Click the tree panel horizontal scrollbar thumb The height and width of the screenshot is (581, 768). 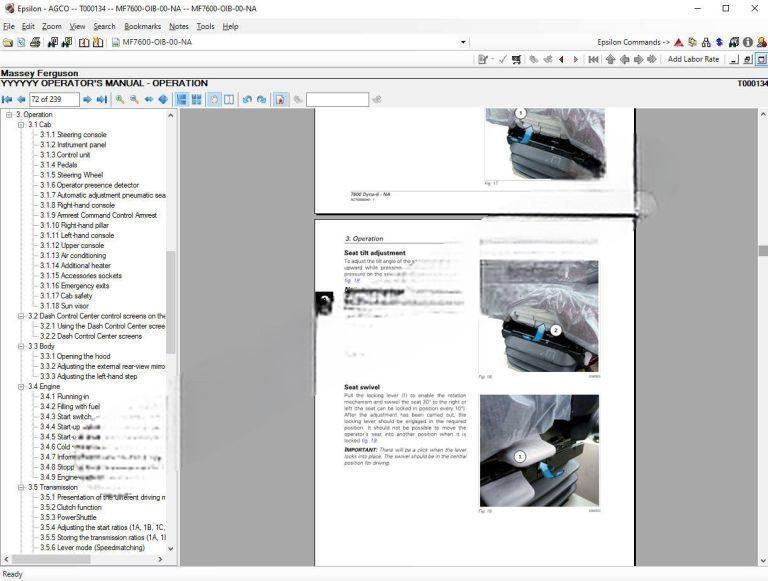coord(50,559)
